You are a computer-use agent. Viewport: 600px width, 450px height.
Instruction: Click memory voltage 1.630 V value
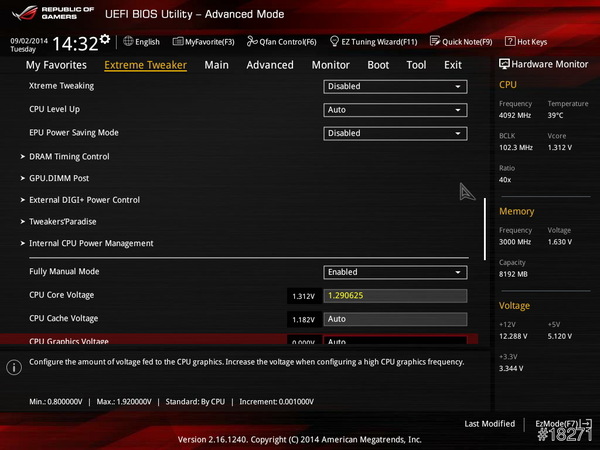[560, 242]
